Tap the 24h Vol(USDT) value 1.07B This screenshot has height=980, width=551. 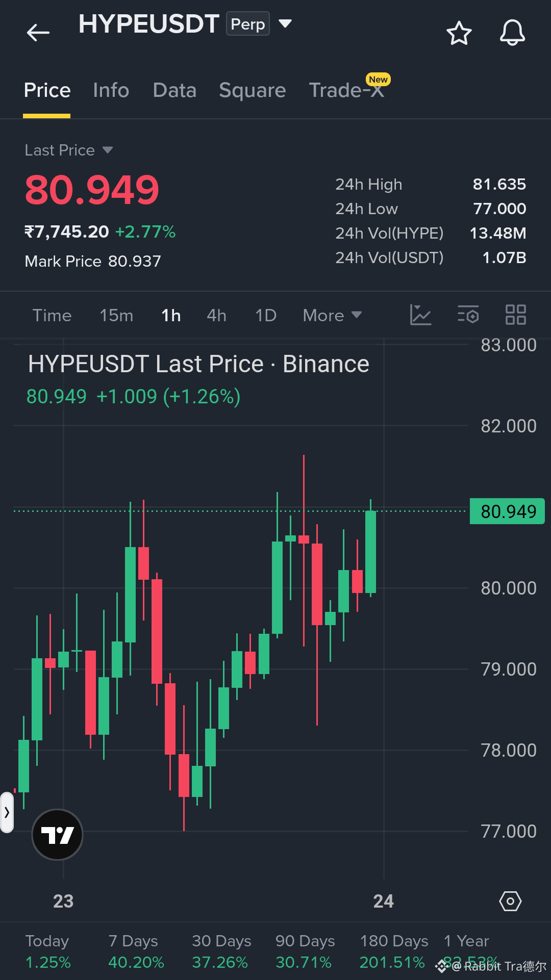(504, 257)
